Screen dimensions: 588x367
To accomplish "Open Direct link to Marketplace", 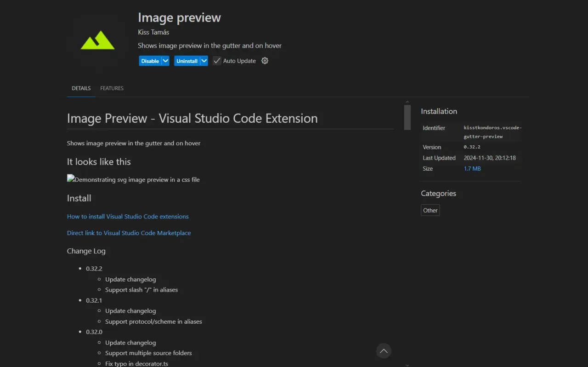I will click(x=129, y=233).
